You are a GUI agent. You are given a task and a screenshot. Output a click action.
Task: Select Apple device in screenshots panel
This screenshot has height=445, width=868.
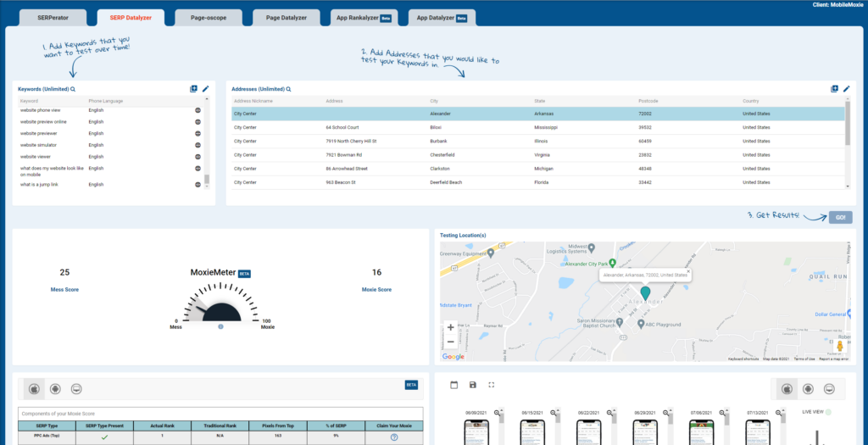pyautogui.click(x=787, y=389)
